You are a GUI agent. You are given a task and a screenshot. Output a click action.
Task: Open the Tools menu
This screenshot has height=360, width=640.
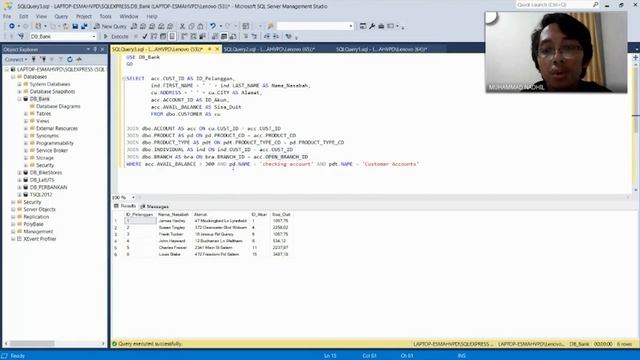(x=105, y=16)
